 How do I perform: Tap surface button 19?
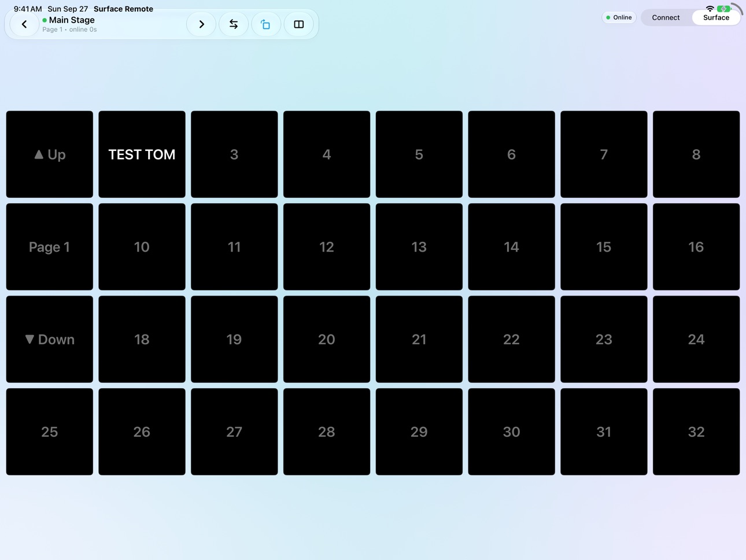click(x=234, y=340)
